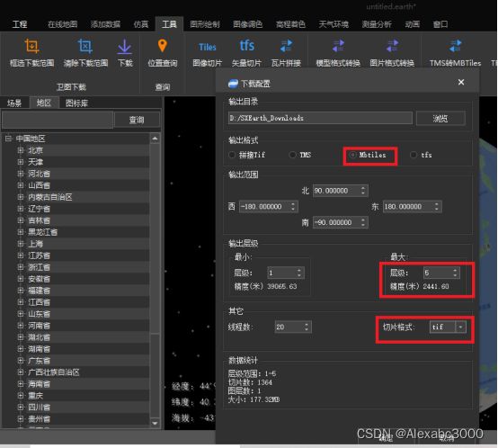Select 广西壮族自治区 in the tree
Screen dimensions: 498x448
tap(54, 372)
